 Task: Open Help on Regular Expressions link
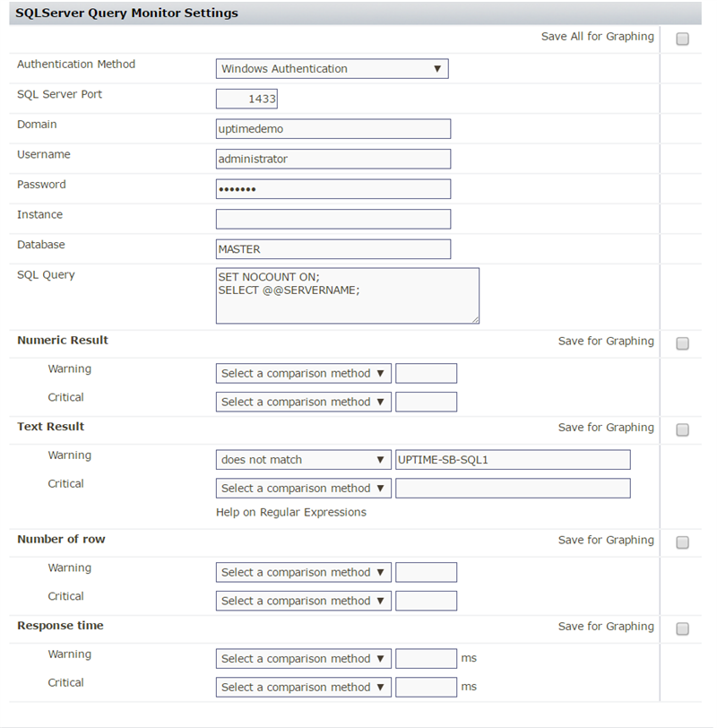[x=291, y=512]
